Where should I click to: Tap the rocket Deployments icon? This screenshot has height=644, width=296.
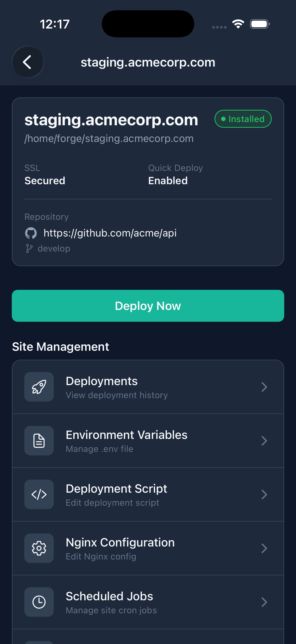39,387
